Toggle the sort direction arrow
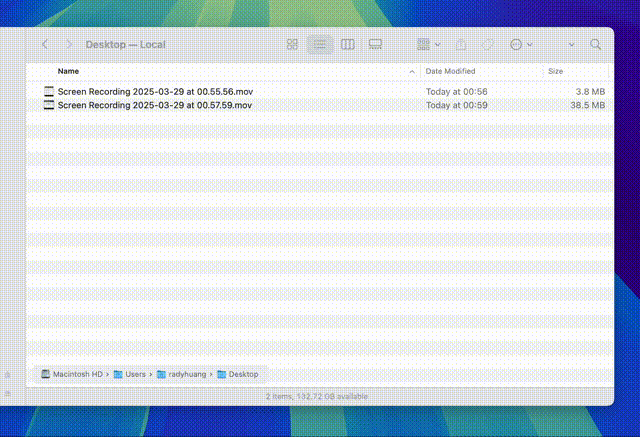The image size is (640, 437). click(x=412, y=72)
